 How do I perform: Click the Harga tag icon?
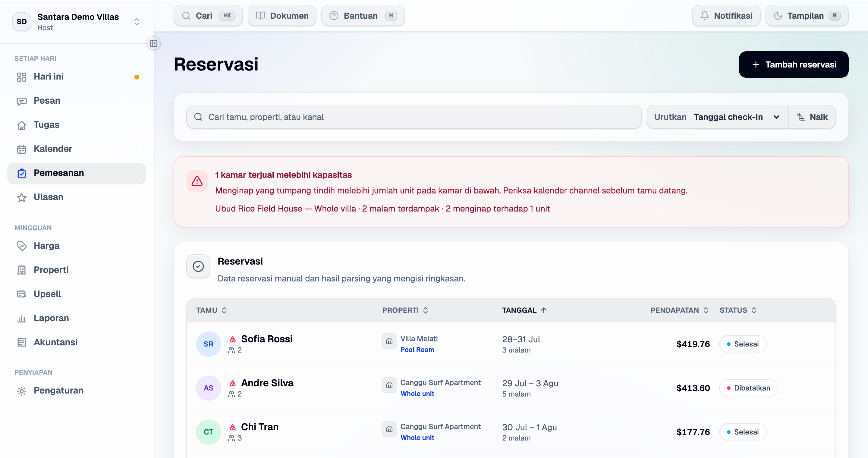[22, 246]
